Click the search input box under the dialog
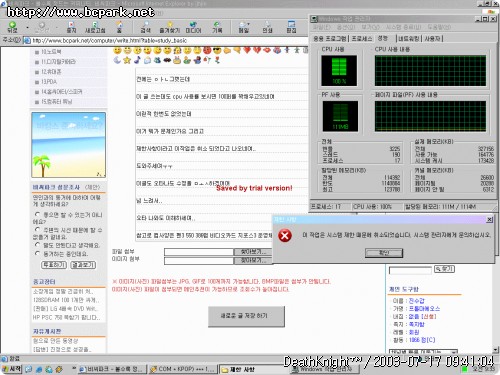 tap(410, 270)
